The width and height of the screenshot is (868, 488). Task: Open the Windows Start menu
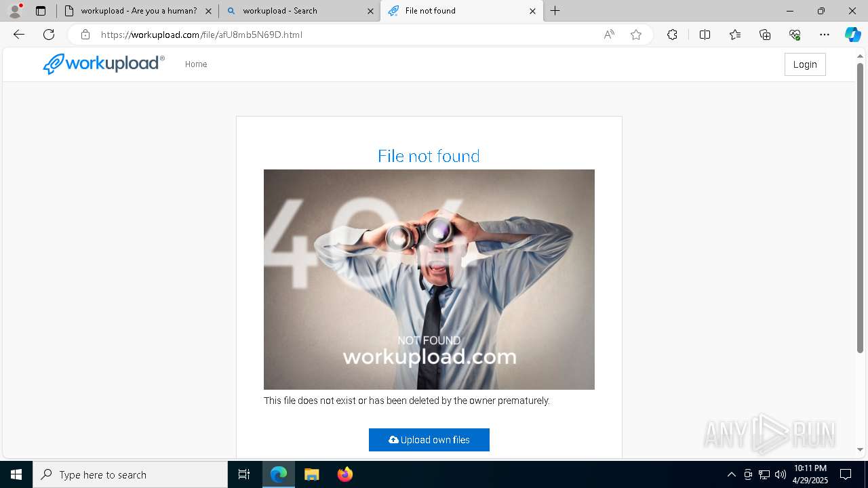click(16, 474)
